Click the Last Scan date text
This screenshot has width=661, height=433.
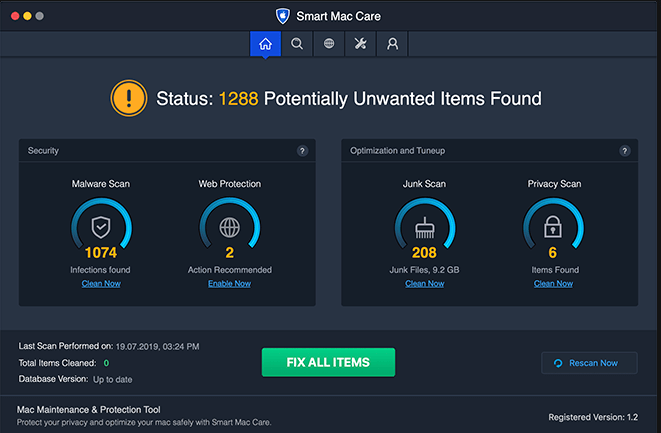click(157, 347)
